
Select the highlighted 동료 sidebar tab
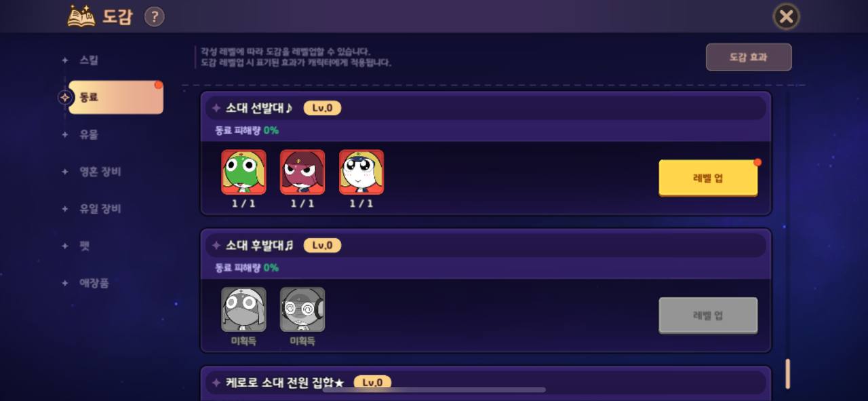click(x=115, y=97)
